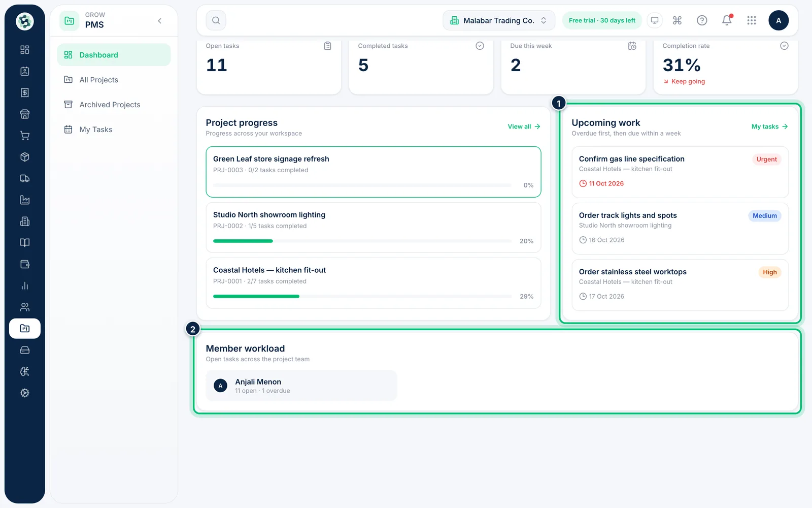Open Order track lights and spots task
The width and height of the screenshot is (812, 508).
[680, 229]
